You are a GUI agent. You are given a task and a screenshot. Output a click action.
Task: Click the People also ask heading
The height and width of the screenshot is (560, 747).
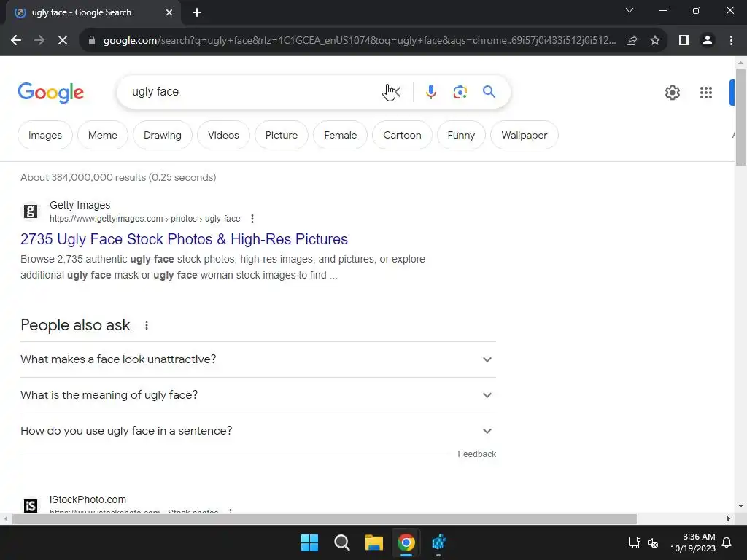click(75, 325)
